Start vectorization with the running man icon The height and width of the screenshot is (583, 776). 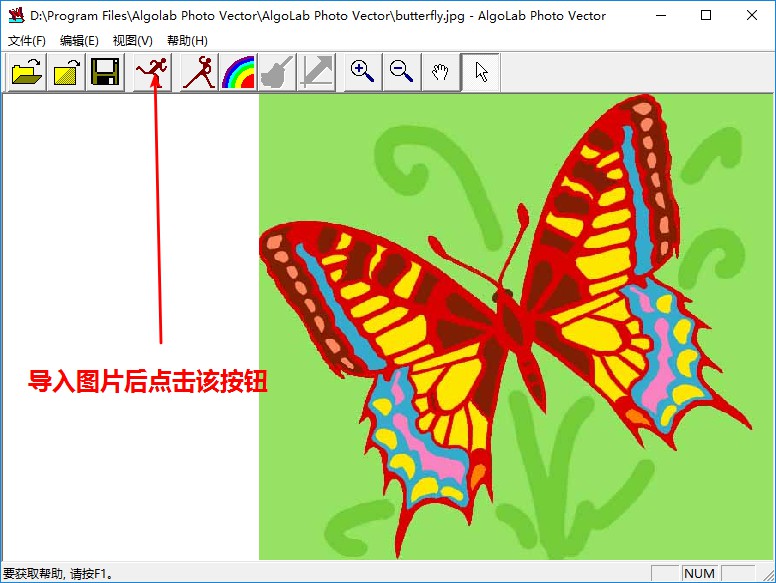pos(152,72)
